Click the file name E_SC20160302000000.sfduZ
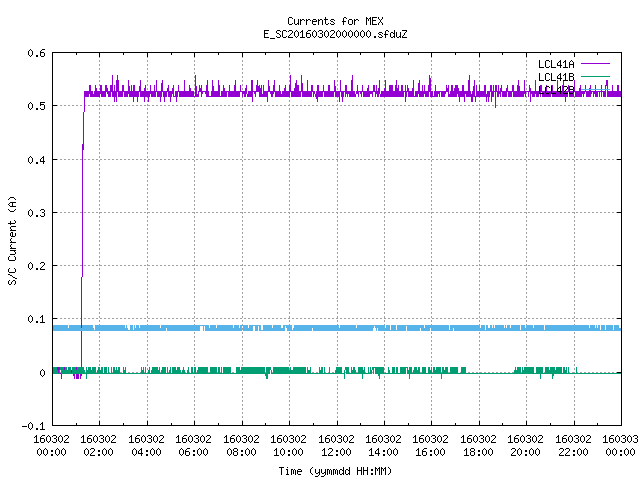 point(335,34)
